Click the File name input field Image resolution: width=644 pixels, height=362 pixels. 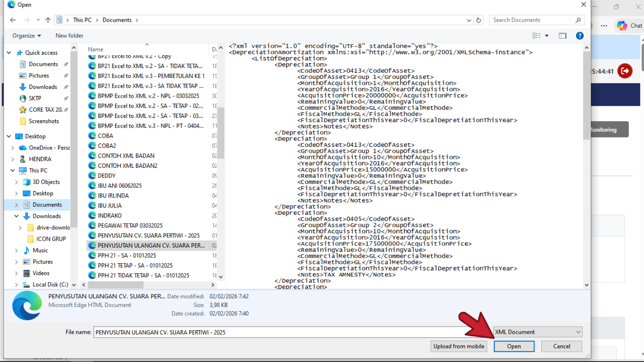pyautogui.click(x=278, y=332)
